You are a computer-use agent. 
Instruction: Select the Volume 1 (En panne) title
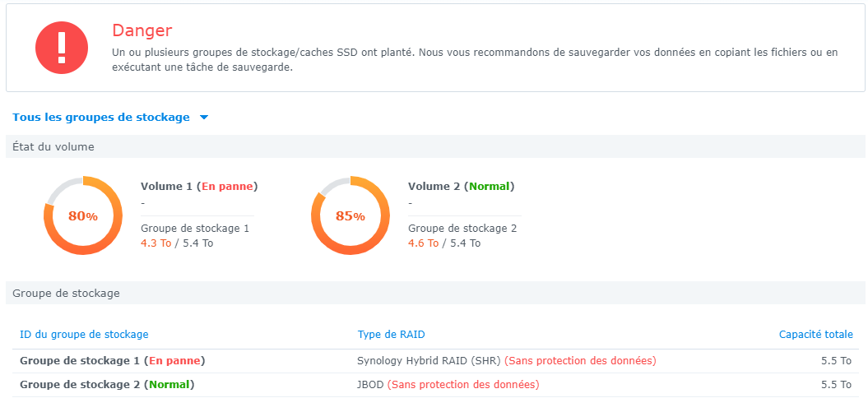(199, 187)
